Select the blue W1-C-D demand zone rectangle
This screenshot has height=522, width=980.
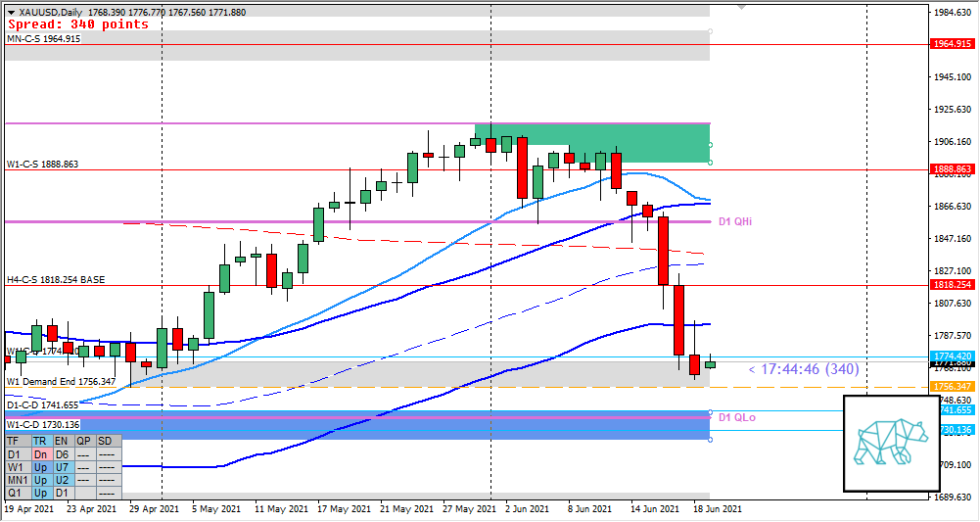392,425
